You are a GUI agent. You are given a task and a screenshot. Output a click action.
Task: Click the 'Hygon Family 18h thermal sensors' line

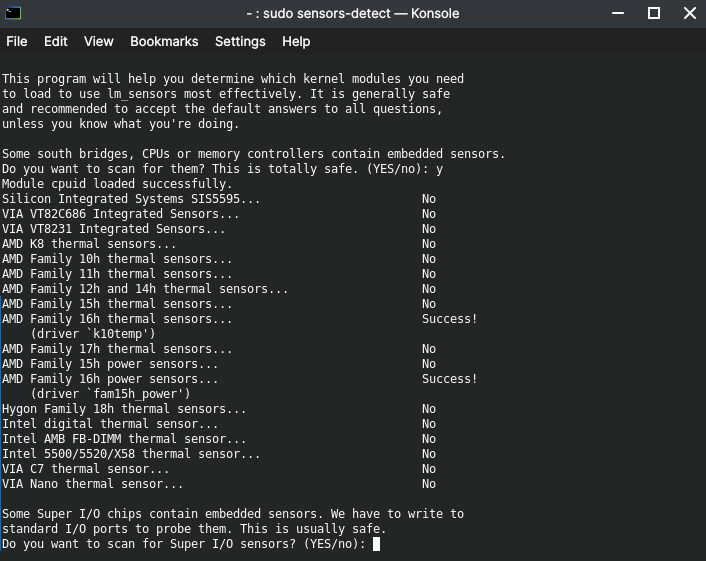pyautogui.click(x=124, y=409)
